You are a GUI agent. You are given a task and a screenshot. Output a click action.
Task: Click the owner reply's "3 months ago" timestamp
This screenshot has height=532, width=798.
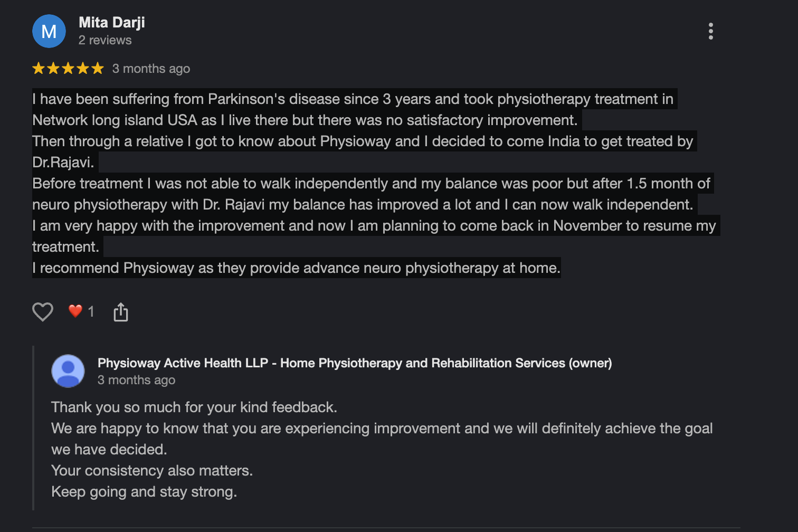136,380
